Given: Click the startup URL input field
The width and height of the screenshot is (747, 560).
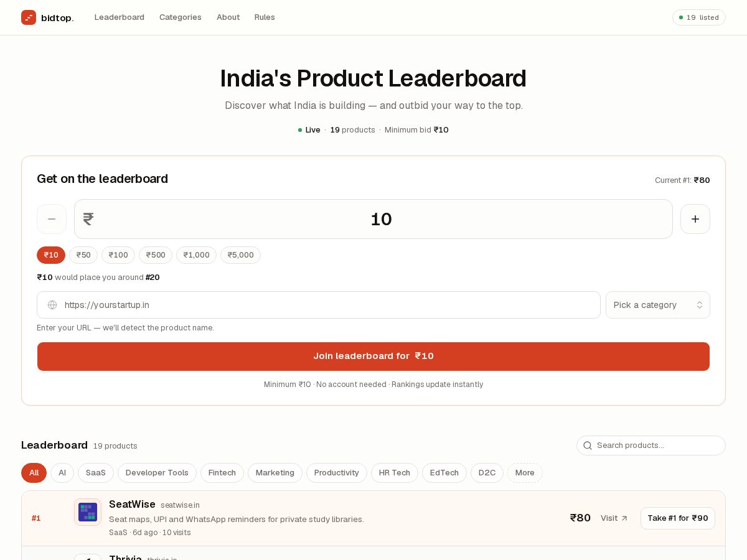Looking at the screenshot, I should pyautogui.click(x=319, y=305).
